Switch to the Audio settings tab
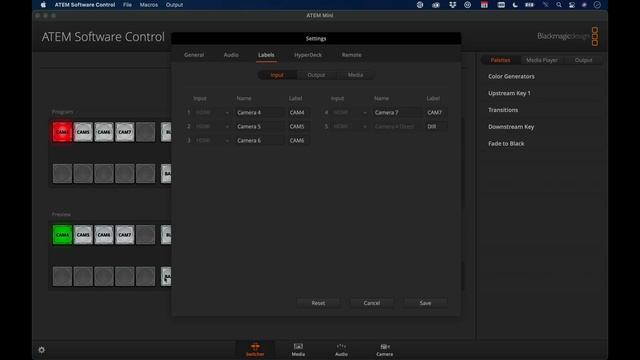 [231, 55]
